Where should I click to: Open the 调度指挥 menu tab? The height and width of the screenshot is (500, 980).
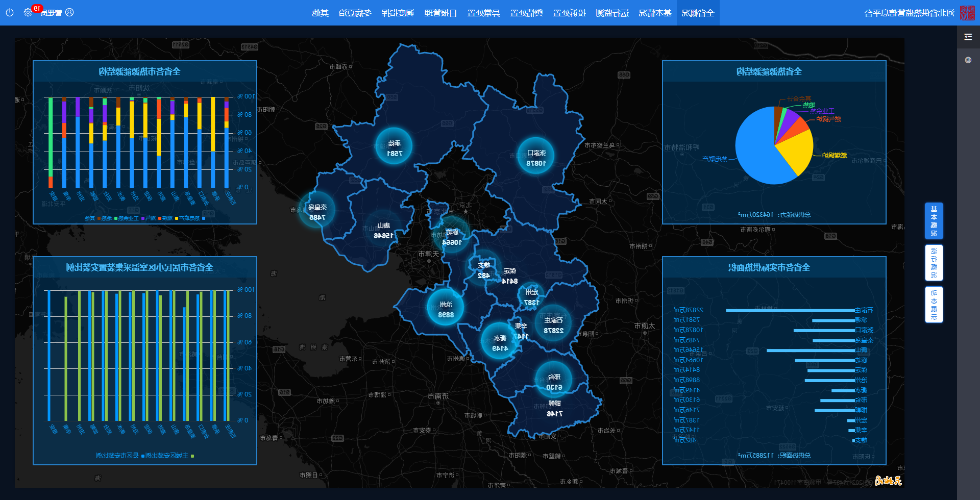coord(398,13)
